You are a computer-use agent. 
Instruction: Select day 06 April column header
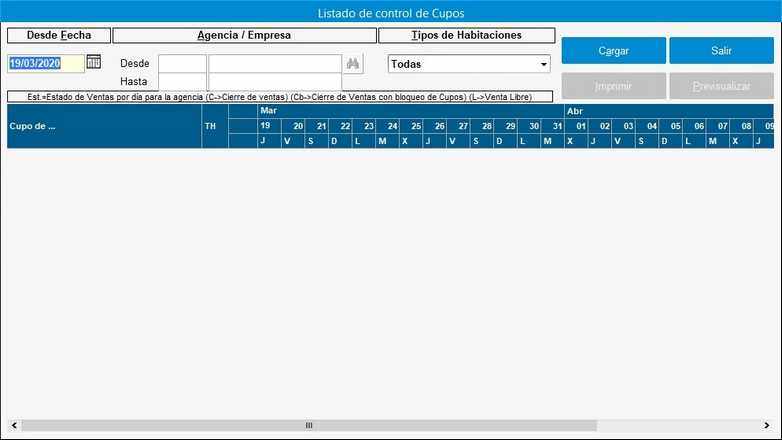pyautogui.click(x=695, y=126)
